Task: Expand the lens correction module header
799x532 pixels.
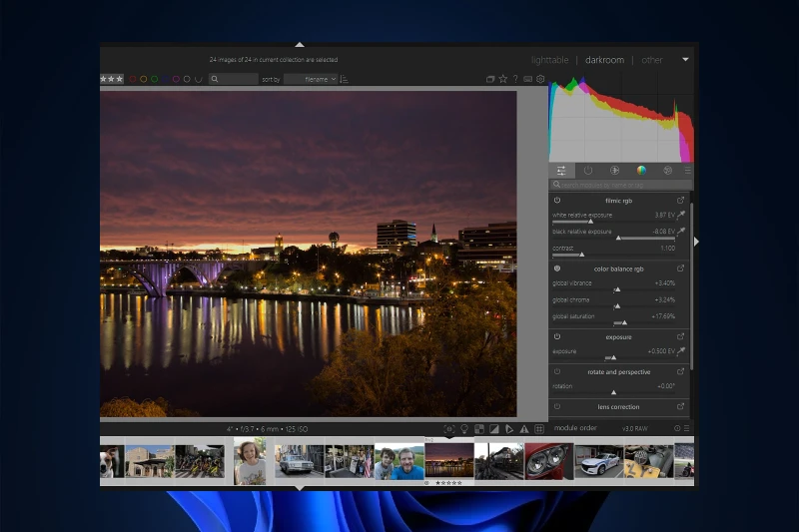Action: coord(618,407)
